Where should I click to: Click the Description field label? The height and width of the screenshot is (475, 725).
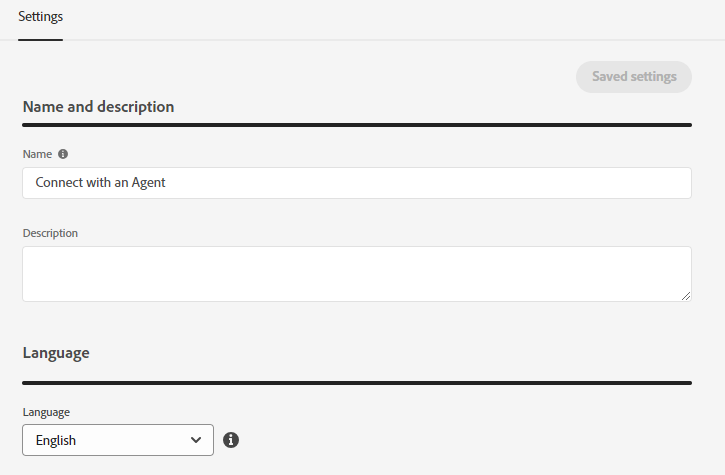coord(50,233)
